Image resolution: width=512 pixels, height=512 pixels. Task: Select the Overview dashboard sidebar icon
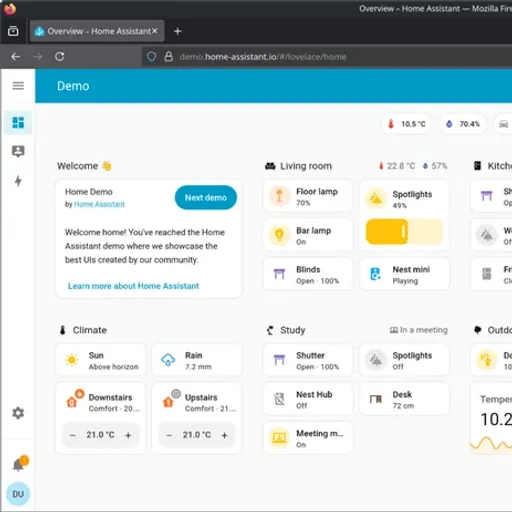point(18,123)
